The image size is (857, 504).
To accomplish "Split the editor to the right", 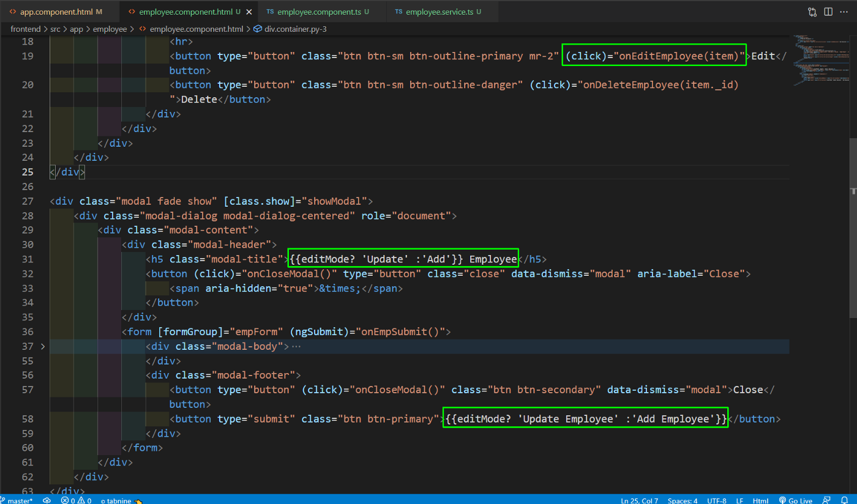I will click(828, 12).
